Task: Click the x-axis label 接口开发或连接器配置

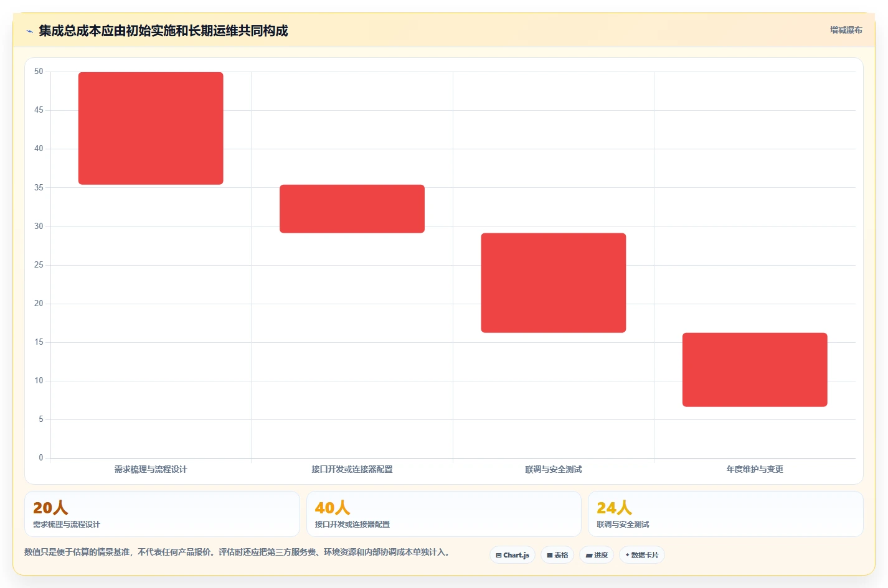Action: click(x=352, y=469)
